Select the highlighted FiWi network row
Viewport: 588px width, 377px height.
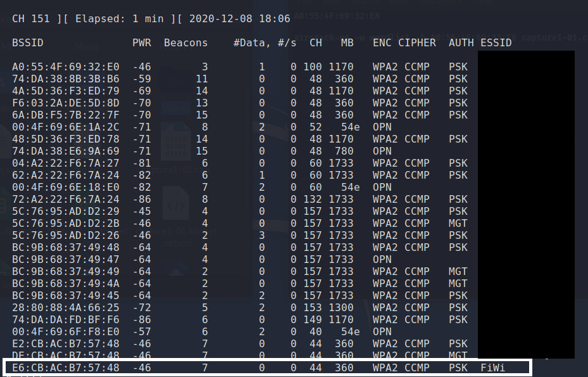266,367
